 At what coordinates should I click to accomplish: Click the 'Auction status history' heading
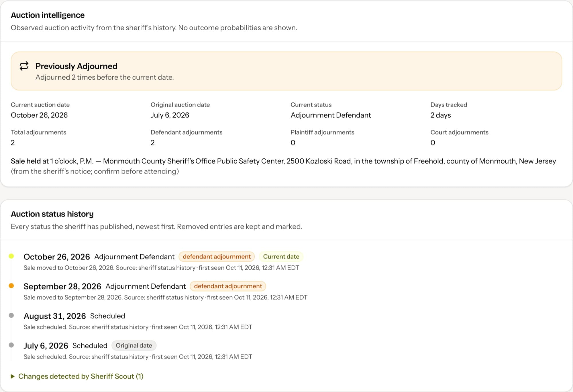pyautogui.click(x=52, y=214)
